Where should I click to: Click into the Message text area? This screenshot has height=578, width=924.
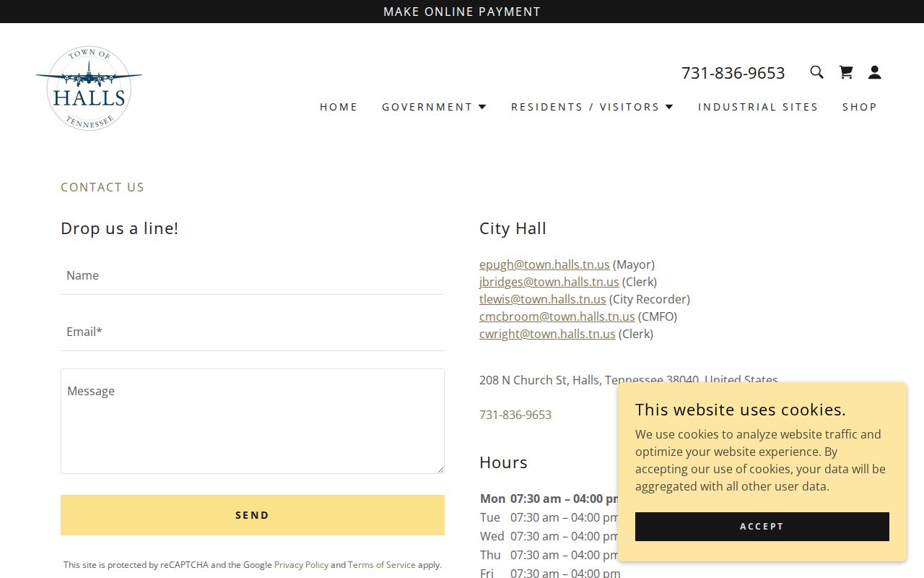coord(253,421)
